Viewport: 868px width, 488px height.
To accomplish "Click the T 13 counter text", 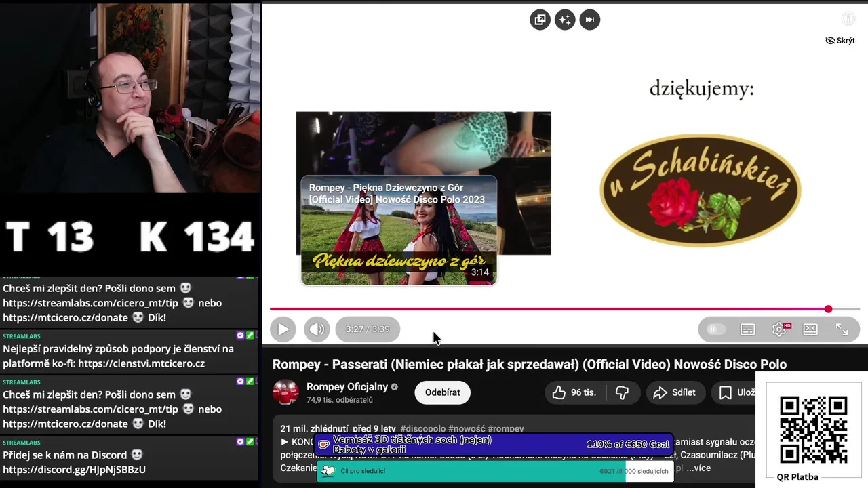I will pos(50,237).
